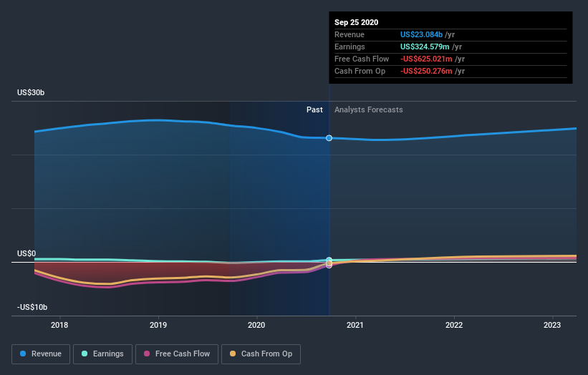Click the Earnings value US$324.579m

point(425,47)
